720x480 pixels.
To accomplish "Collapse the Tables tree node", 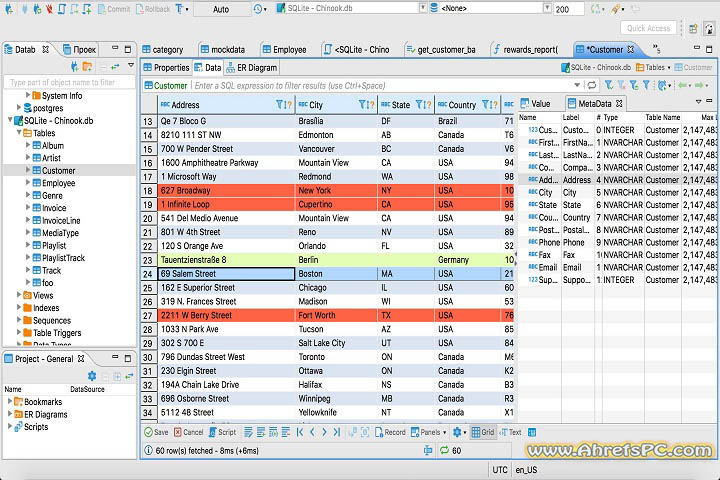I will (x=19, y=132).
